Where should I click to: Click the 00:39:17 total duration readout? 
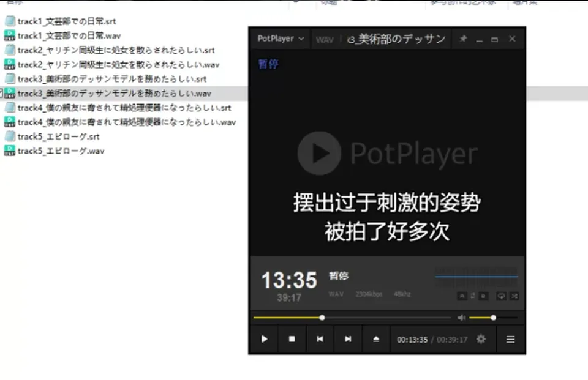click(452, 340)
